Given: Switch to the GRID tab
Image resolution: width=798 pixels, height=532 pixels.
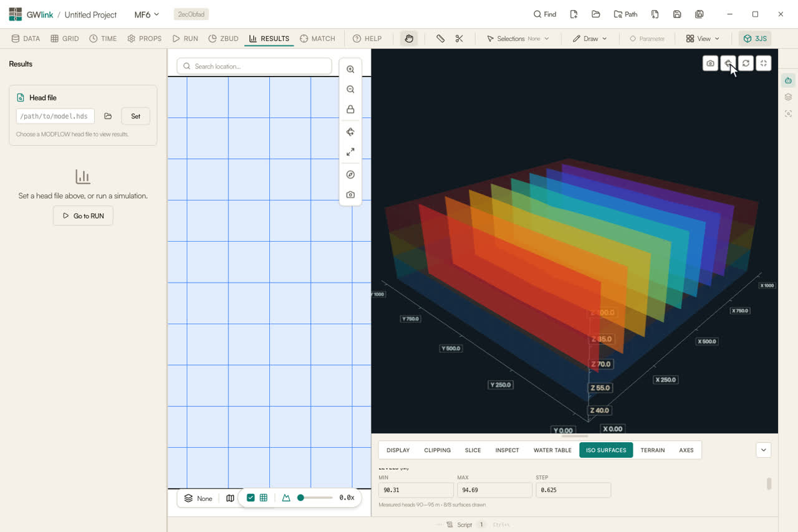Looking at the screenshot, I should coord(65,39).
